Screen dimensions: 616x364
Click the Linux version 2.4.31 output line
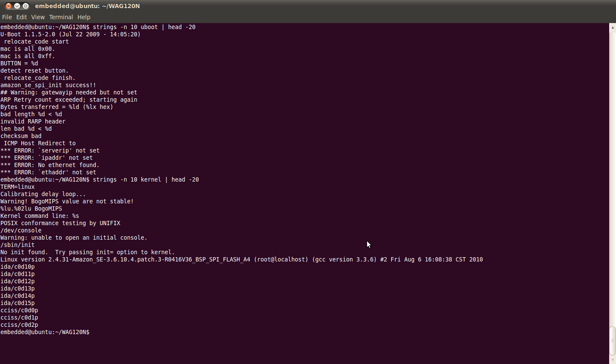pyautogui.click(x=241, y=260)
